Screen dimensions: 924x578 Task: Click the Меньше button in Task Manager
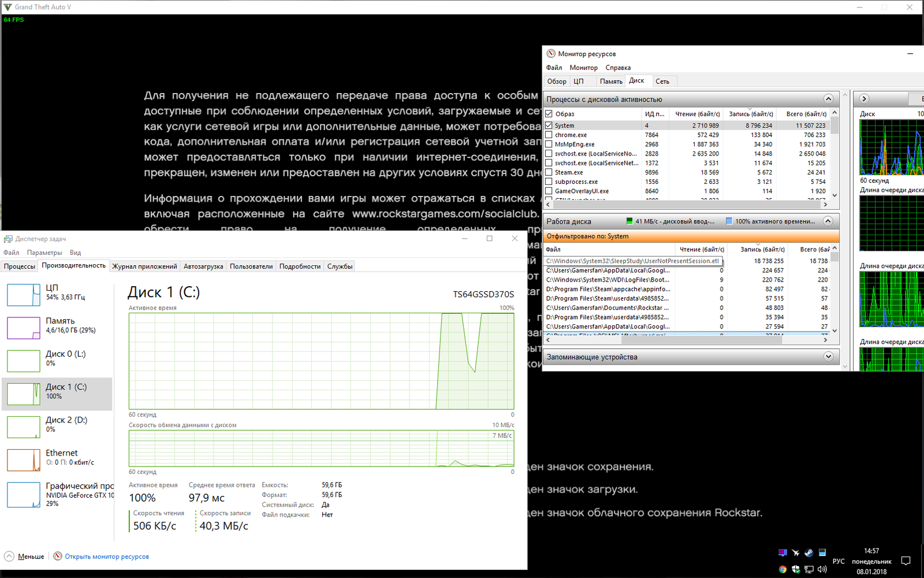[31, 557]
